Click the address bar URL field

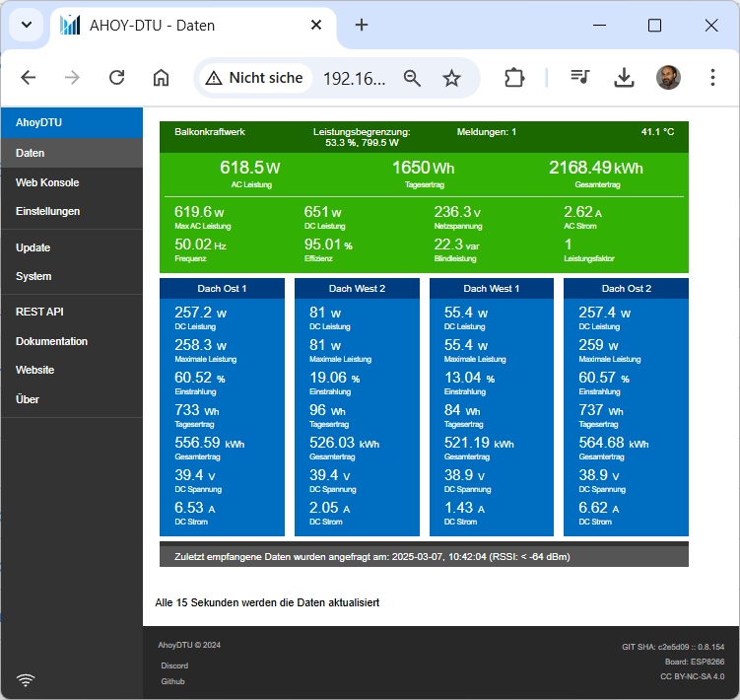tap(355, 78)
